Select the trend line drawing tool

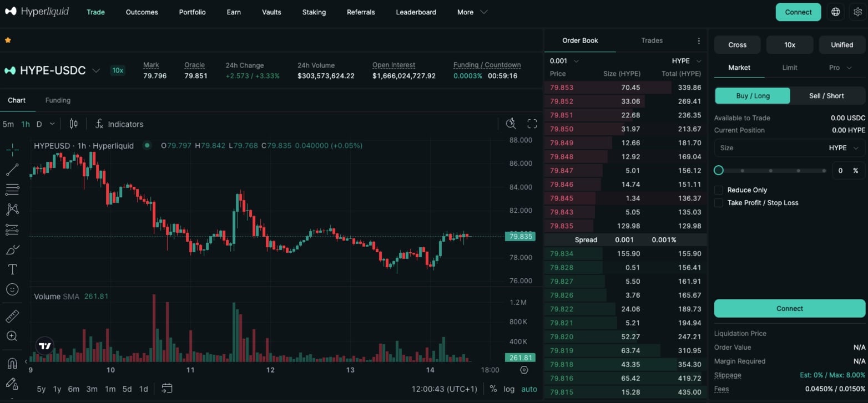(12, 170)
